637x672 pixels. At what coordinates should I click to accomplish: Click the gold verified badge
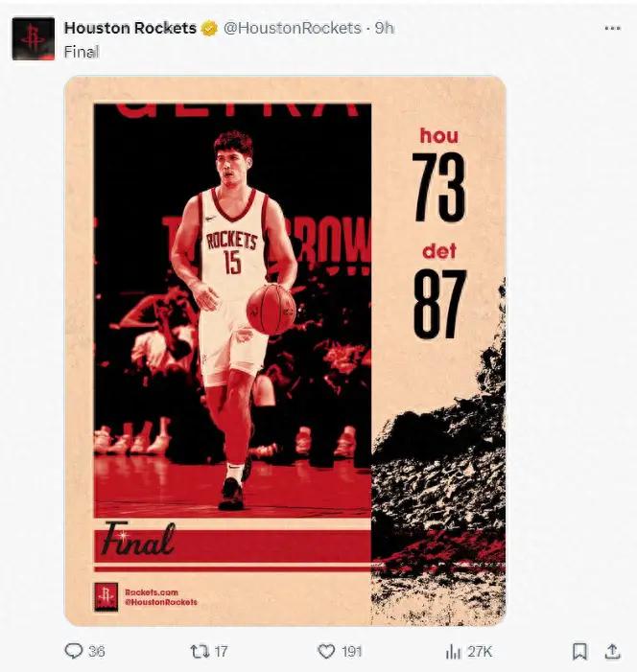click(209, 29)
